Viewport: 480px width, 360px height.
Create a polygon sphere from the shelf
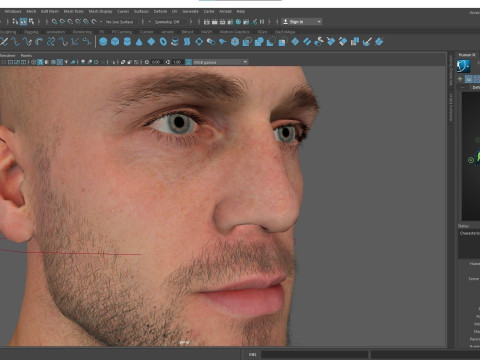(x=103, y=42)
